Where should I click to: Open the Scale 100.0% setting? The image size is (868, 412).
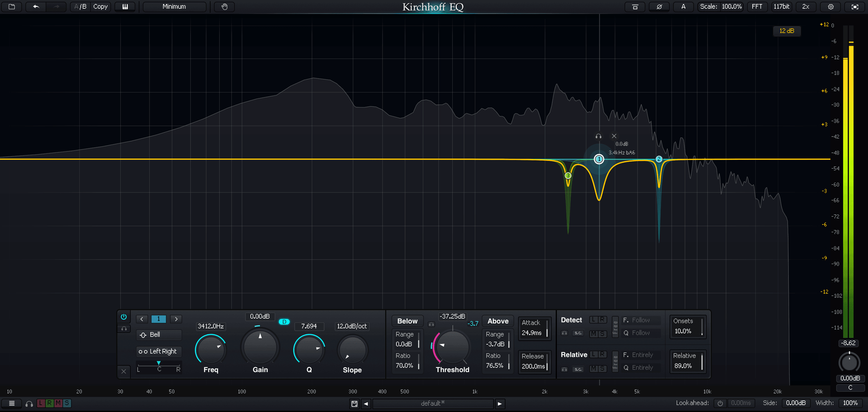click(720, 7)
